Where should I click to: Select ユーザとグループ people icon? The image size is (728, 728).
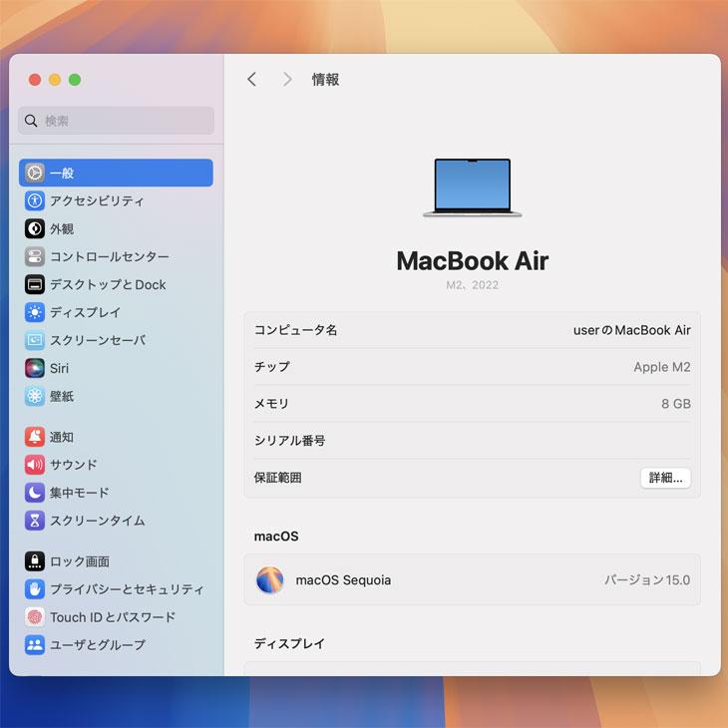tap(35, 645)
